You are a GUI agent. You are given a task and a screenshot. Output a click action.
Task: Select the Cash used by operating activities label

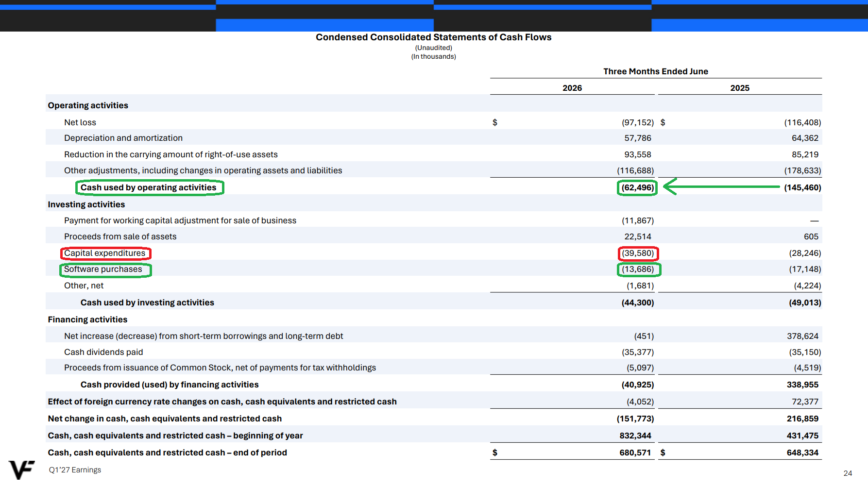point(149,187)
